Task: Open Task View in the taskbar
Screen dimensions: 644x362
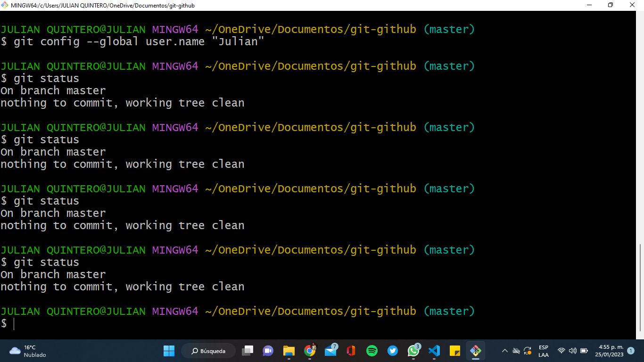Action: pos(248,351)
